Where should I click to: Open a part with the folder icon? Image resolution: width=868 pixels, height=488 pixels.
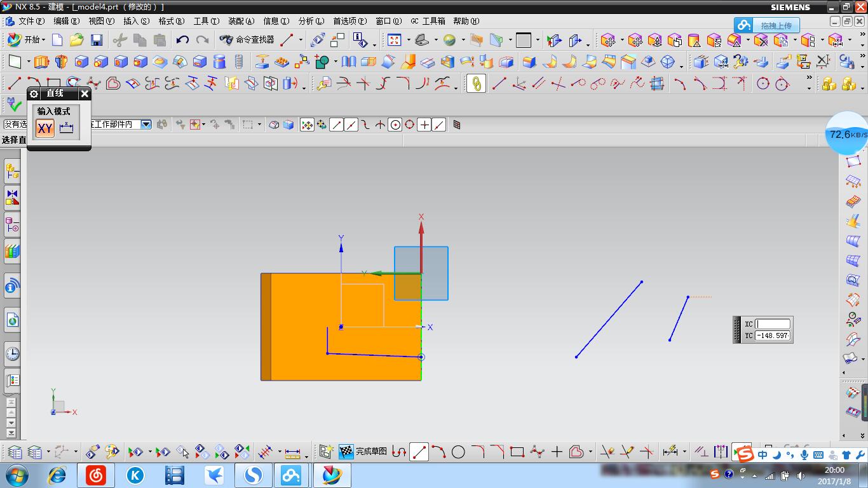pos(77,40)
